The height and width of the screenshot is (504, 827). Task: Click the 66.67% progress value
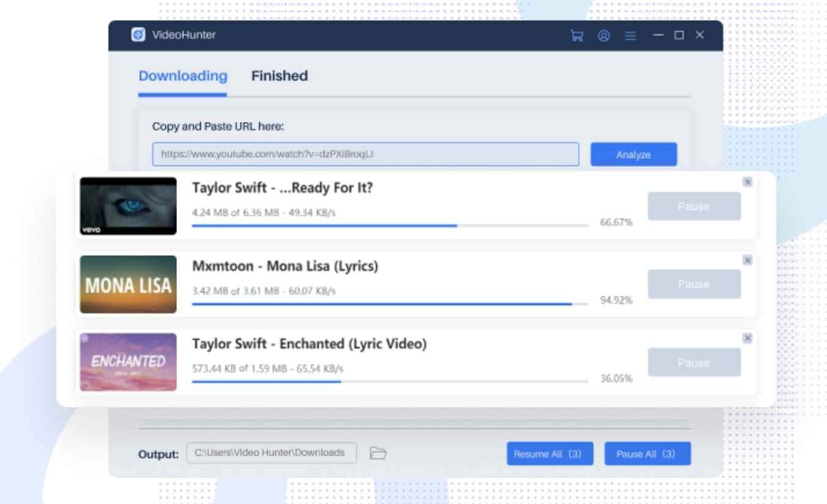(616, 222)
